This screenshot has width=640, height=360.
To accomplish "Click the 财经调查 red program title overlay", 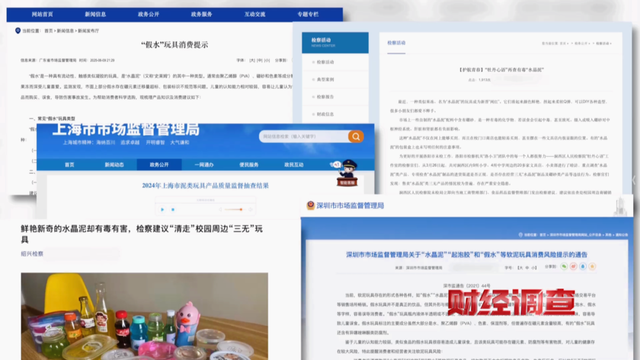I will [511, 302].
